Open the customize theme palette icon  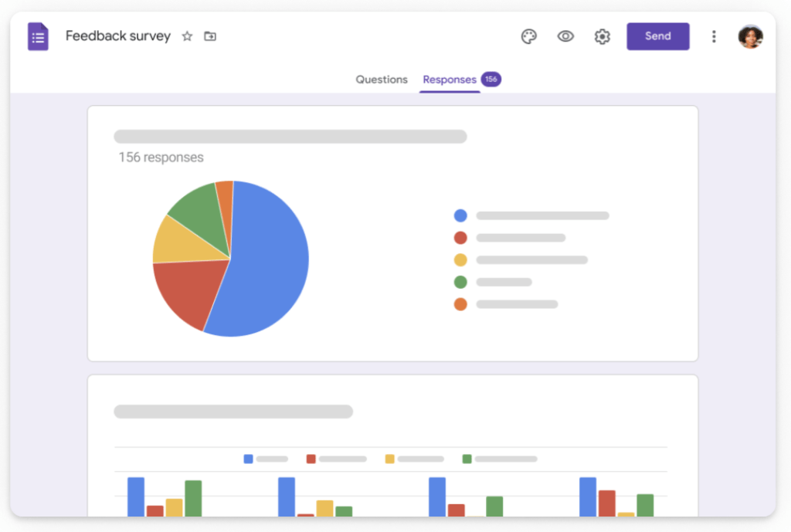528,36
